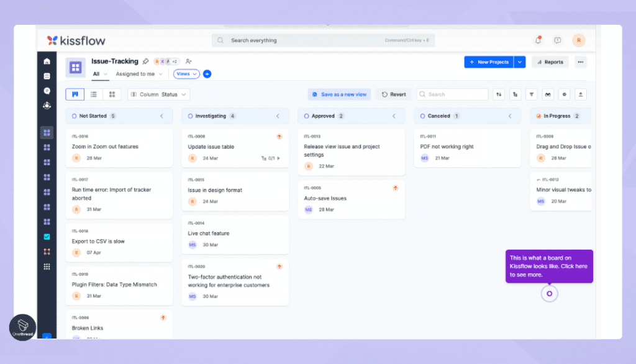The height and width of the screenshot is (364, 636).
Task: Open the Column Status dropdown
Action: (x=158, y=94)
